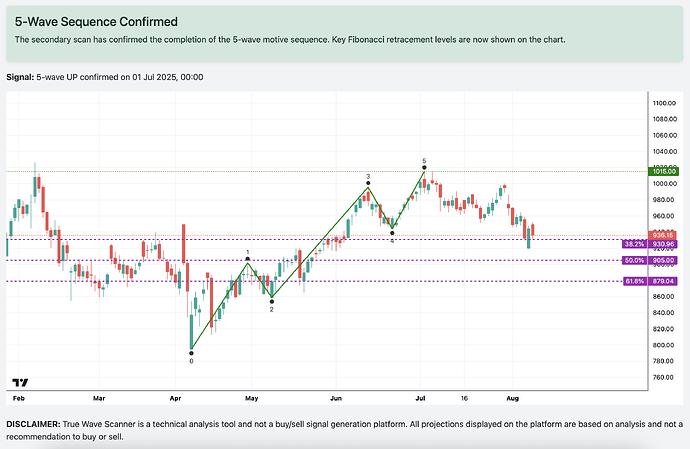Click the 5-Wave Sequence Confirmed heading
This screenshot has width=690, height=449.
96,21
